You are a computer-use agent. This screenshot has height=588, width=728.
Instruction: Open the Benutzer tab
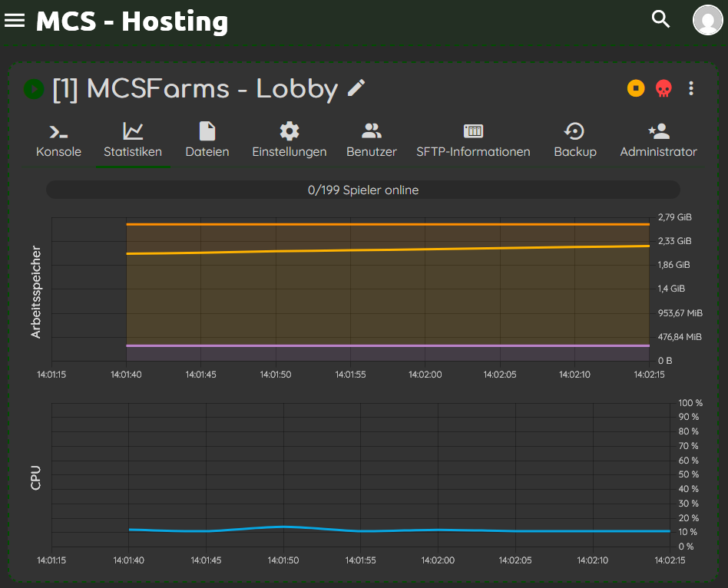(x=372, y=140)
